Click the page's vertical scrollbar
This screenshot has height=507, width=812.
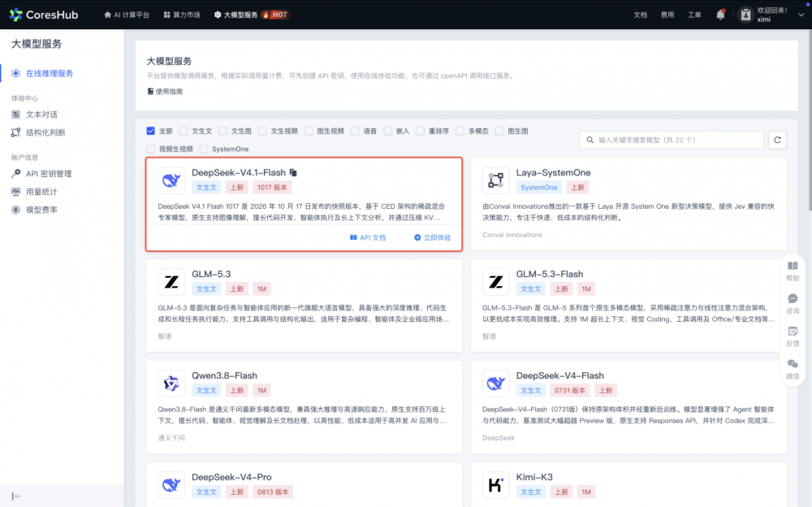point(810,119)
